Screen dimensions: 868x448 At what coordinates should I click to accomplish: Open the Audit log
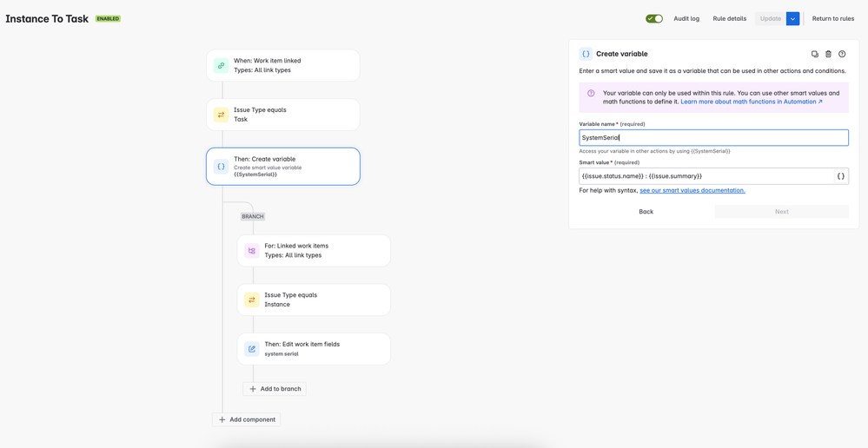(x=686, y=19)
